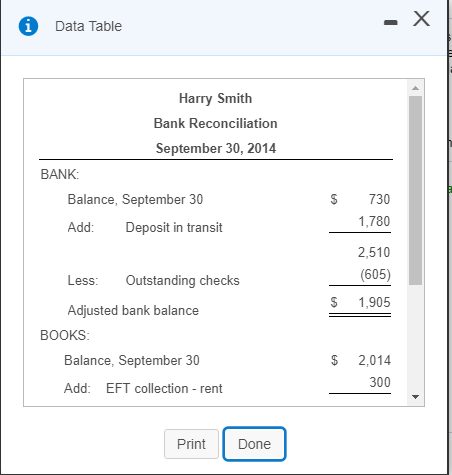Click the Print button
This screenshot has width=452, height=475.
coord(191,444)
